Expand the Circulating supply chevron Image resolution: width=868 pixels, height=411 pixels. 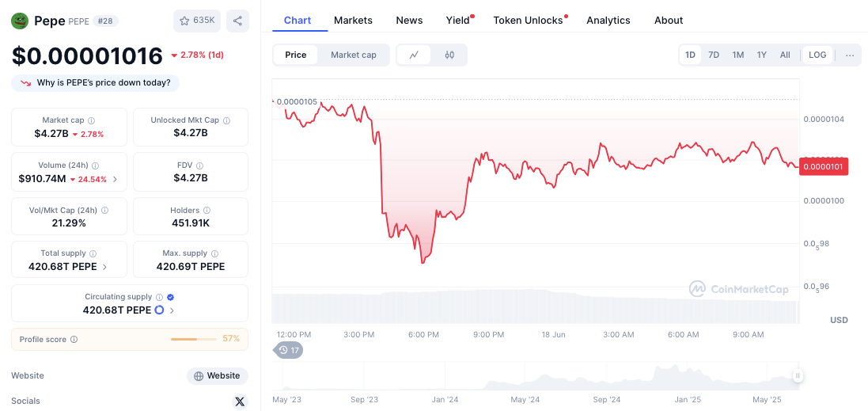[x=172, y=310]
